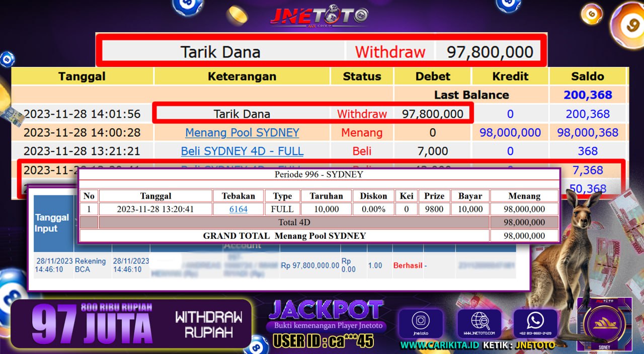Open the Beli SYDNEY 4D - FULL link

click(242, 151)
